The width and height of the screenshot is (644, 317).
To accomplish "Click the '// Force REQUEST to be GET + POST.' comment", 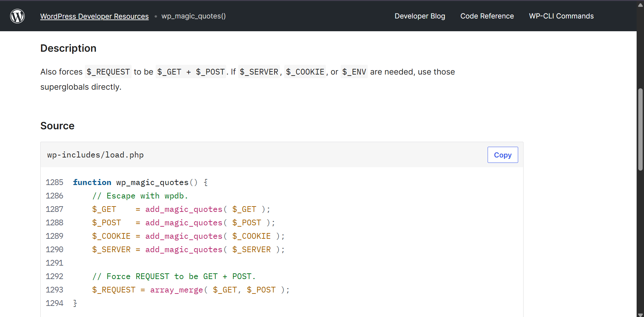I will pos(174,276).
